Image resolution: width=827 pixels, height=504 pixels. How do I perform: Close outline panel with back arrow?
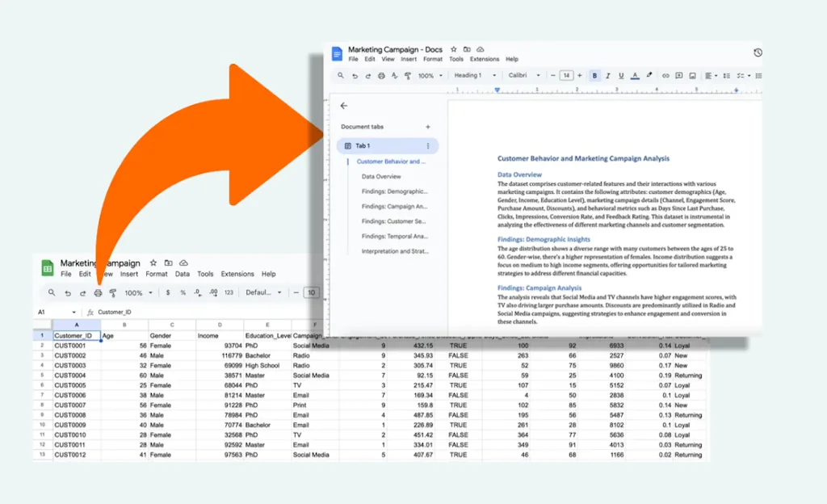344,106
